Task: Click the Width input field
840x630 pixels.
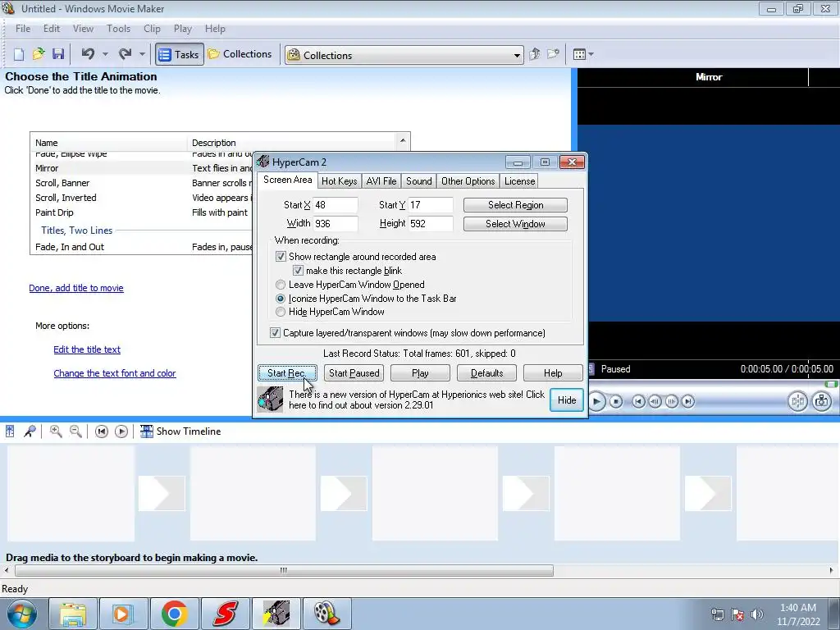Action: [x=336, y=223]
